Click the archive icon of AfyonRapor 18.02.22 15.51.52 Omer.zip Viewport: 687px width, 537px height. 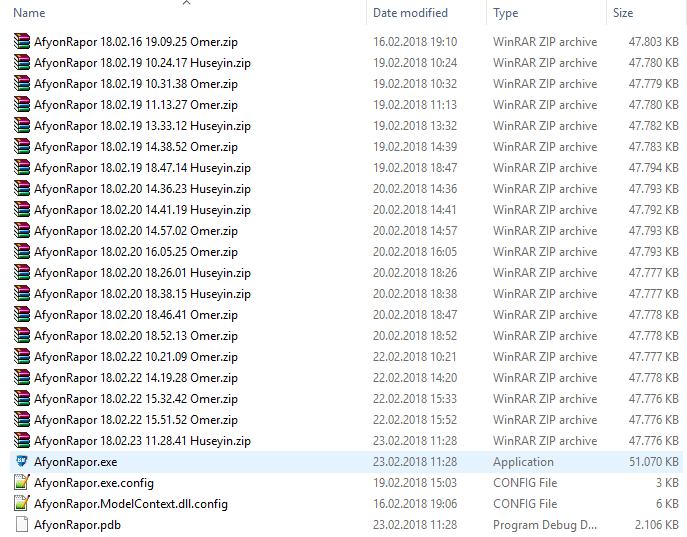pyautogui.click(x=21, y=420)
